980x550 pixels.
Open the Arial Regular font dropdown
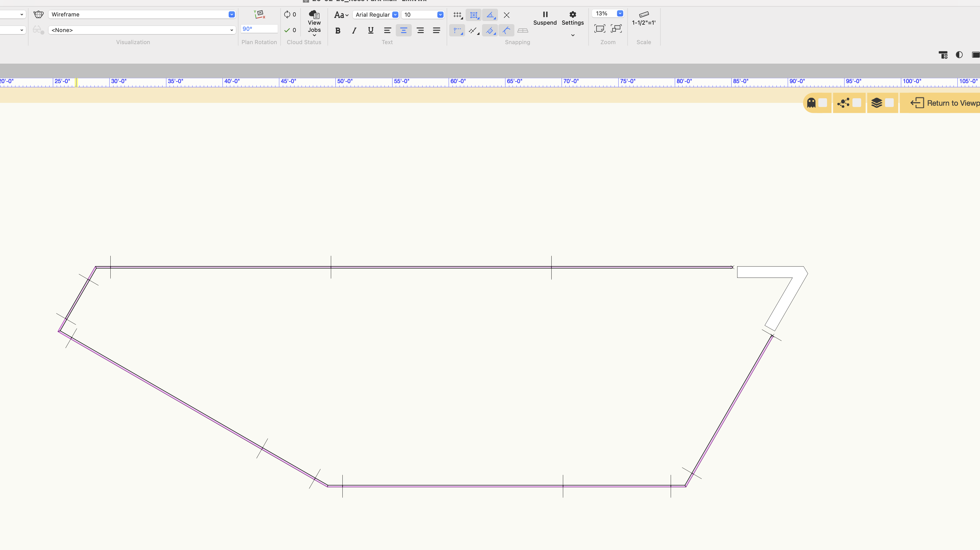click(395, 14)
